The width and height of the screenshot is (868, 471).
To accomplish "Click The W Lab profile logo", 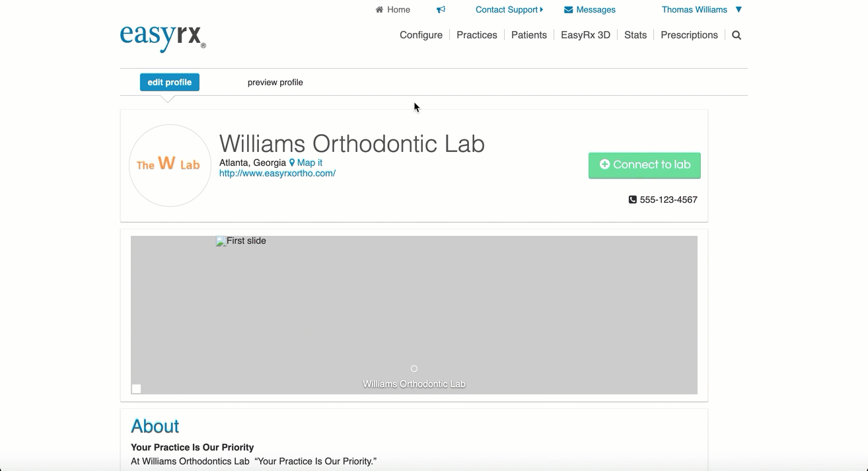I will click(x=170, y=165).
